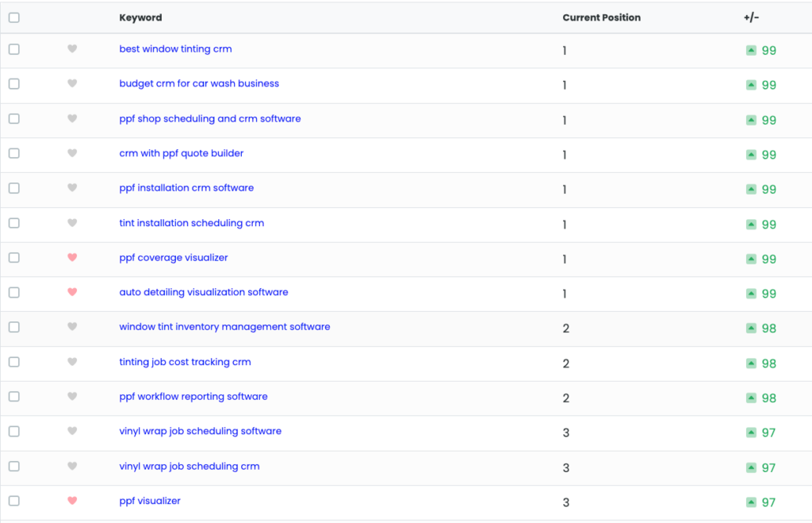Check 'tinting job cost tracking crm' checkbox
The image size is (812, 523).
coord(14,362)
